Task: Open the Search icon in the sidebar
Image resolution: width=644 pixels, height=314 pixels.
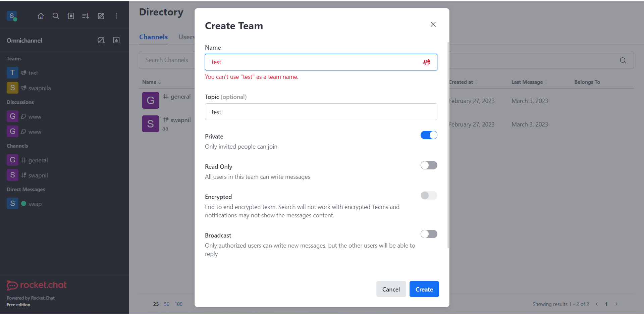Action: point(56,16)
